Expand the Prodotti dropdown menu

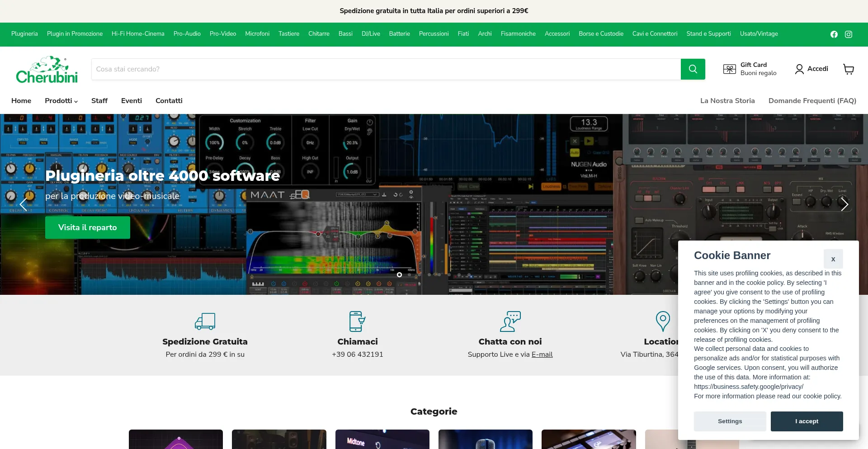(61, 101)
